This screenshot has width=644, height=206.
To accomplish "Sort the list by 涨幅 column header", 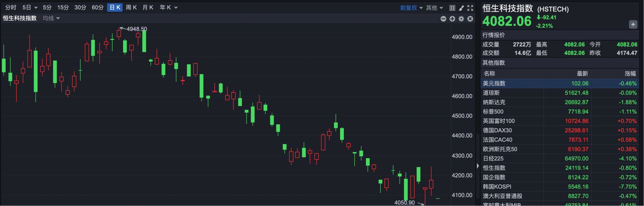I will point(630,73).
